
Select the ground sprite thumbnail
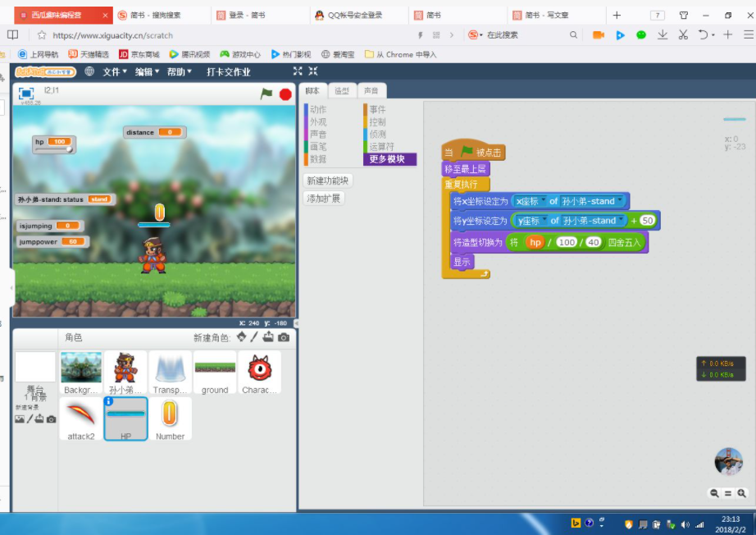pyautogui.click(x=215, y=373)
